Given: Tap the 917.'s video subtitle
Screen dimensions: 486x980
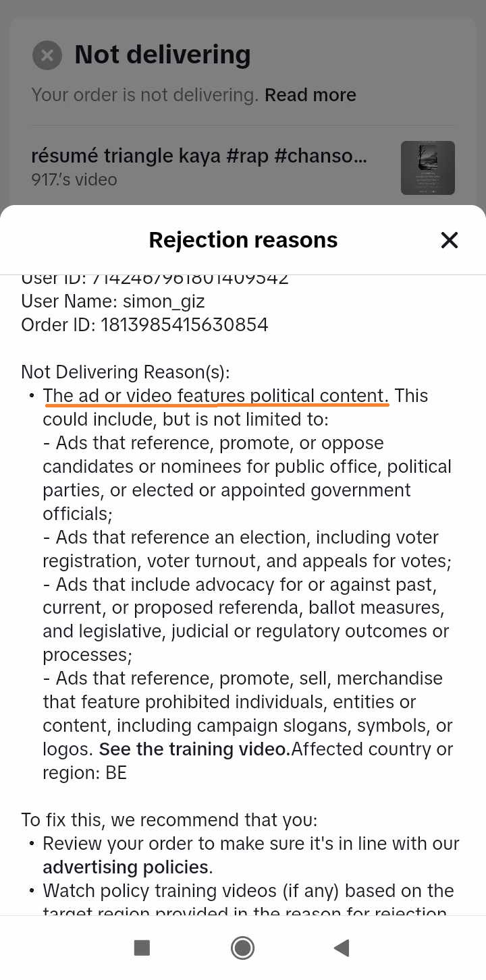Looking at the screenshot, I should pos(74,179).
